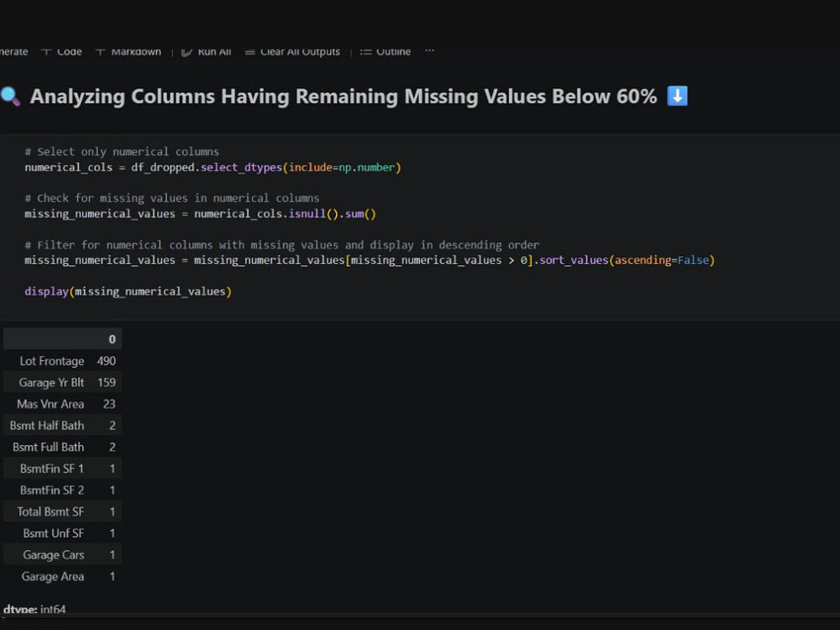The width and height of the screenshot is (840, 630).
Task: Select the value 490 in the output
Action: (106, 361)
